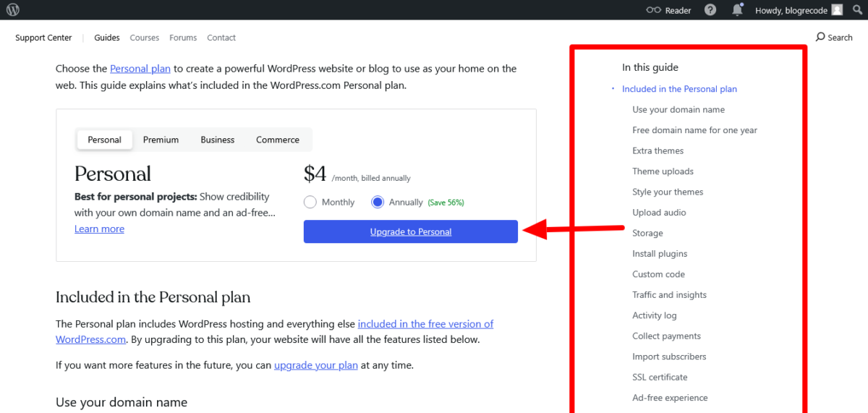Image resolution: width=868 pixels, height=413 pixels.
Task: Click the green 'Save 56%' label
Action: tap(446, 203)
